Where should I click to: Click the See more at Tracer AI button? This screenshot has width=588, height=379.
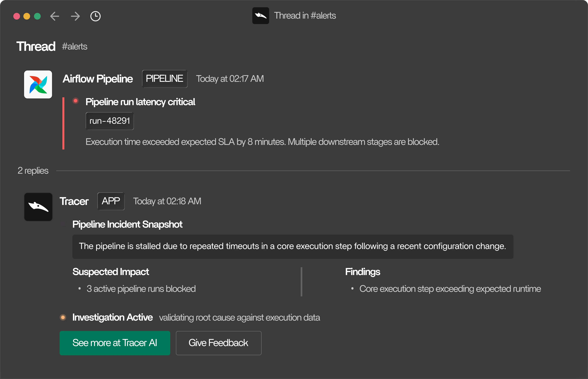pyautogui.click(x=115, y=343)
